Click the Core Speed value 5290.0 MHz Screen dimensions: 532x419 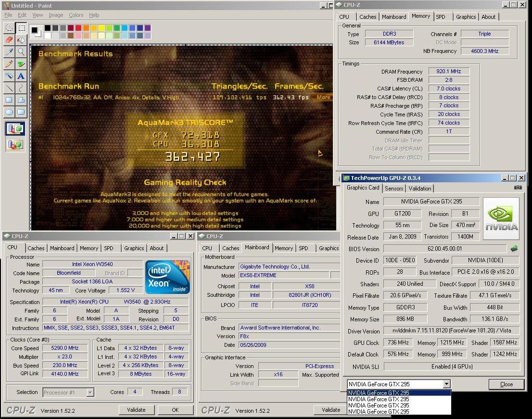(x=65, y=348)
